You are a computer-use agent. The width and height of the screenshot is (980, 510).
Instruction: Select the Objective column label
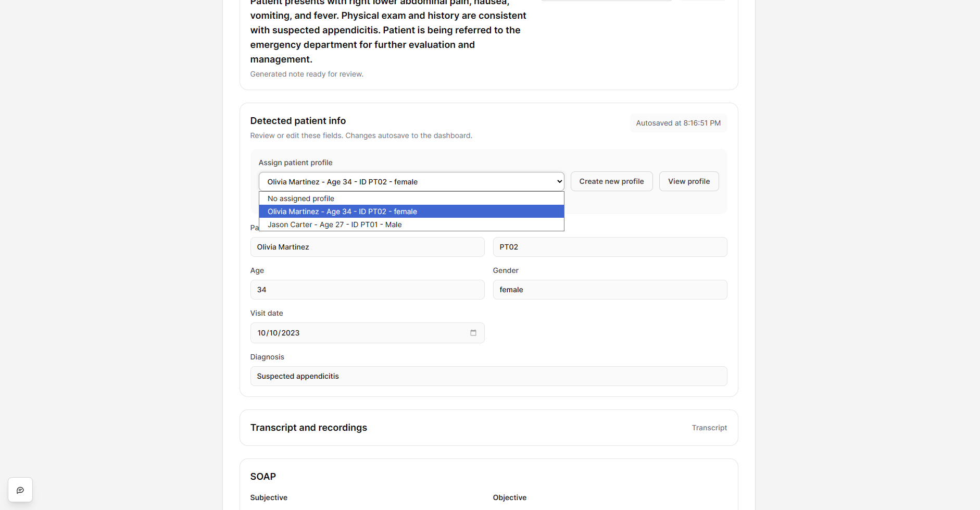(509, 497)
